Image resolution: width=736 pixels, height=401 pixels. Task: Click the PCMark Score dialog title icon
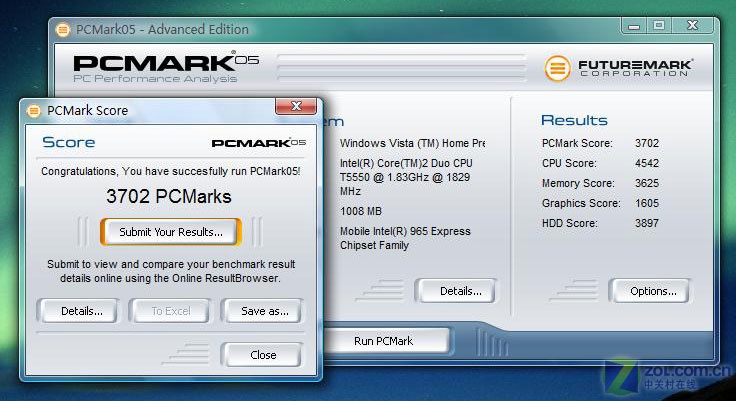click(33, 111)
